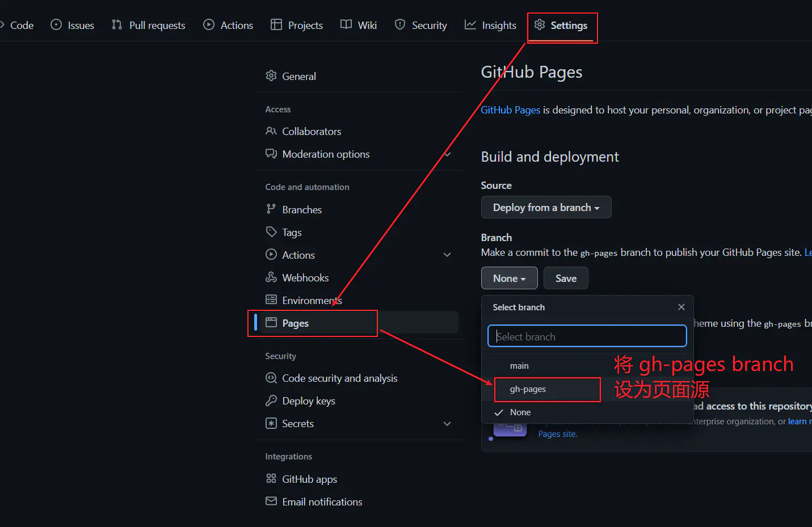The image size is (812, 527).
Task: Click the Collaborators people icon
Action: click(271, 131)
